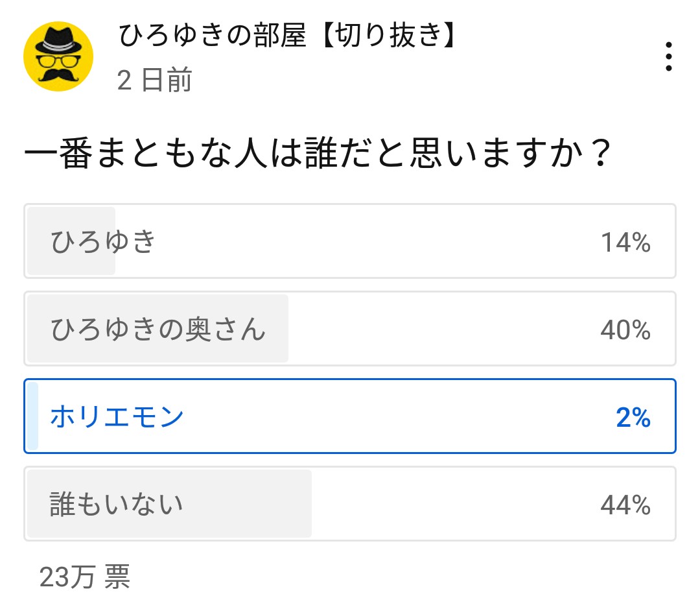700x598 pixels.
Task: Vote for ひろゆきの奥さん option label
Action: tap(158, 329)
